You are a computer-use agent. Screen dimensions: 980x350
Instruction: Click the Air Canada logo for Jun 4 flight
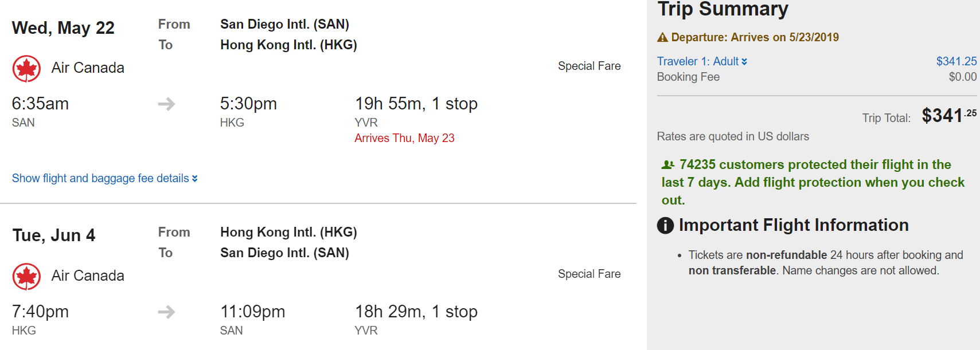(26, 277)
